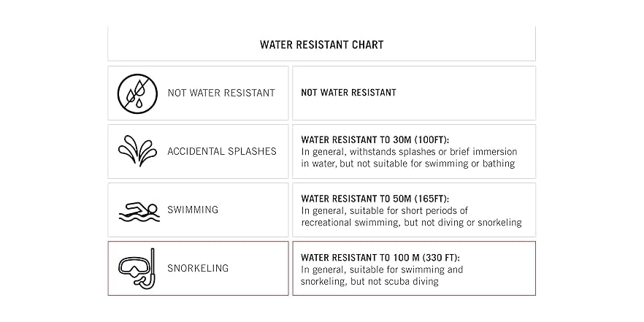Click the swimmer icon in the Swimming row
The width and height of the screenshot is (644, 322).
pos(138,210)
